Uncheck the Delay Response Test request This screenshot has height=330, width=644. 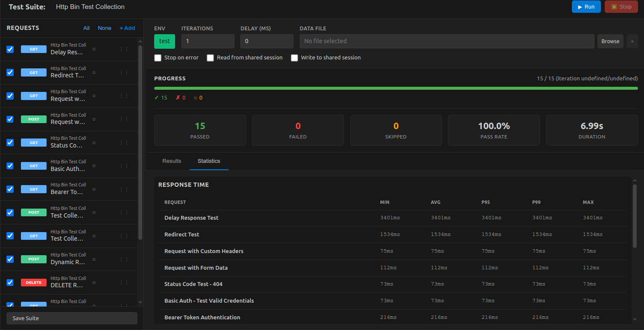(x=10, y=49)
